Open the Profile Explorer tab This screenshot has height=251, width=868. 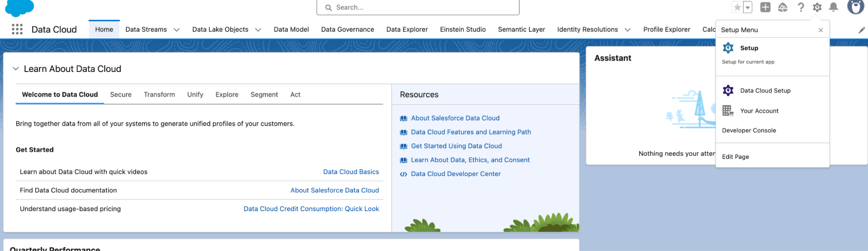click(x=667, y=29)
